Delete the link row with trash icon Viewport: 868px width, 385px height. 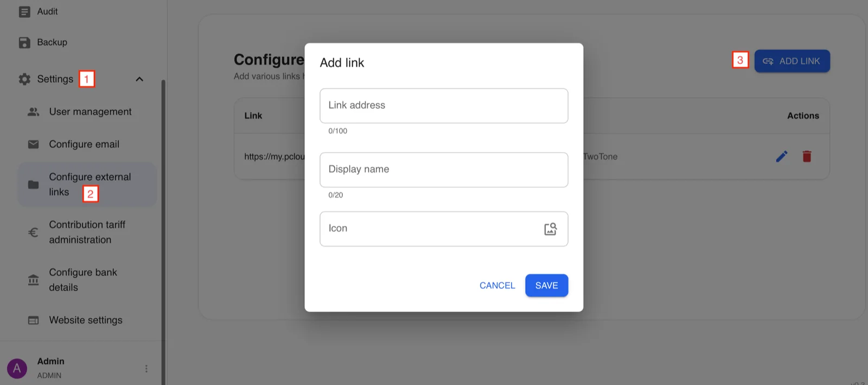(x=807, y=156)
